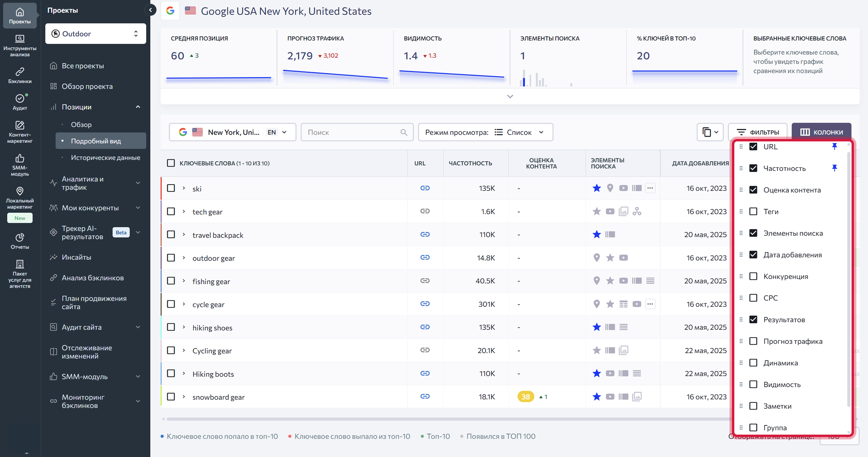Open the New York search engine dropdown
Image resolution: width=868 pixels, height=457 pixels.
click(232, 132)
